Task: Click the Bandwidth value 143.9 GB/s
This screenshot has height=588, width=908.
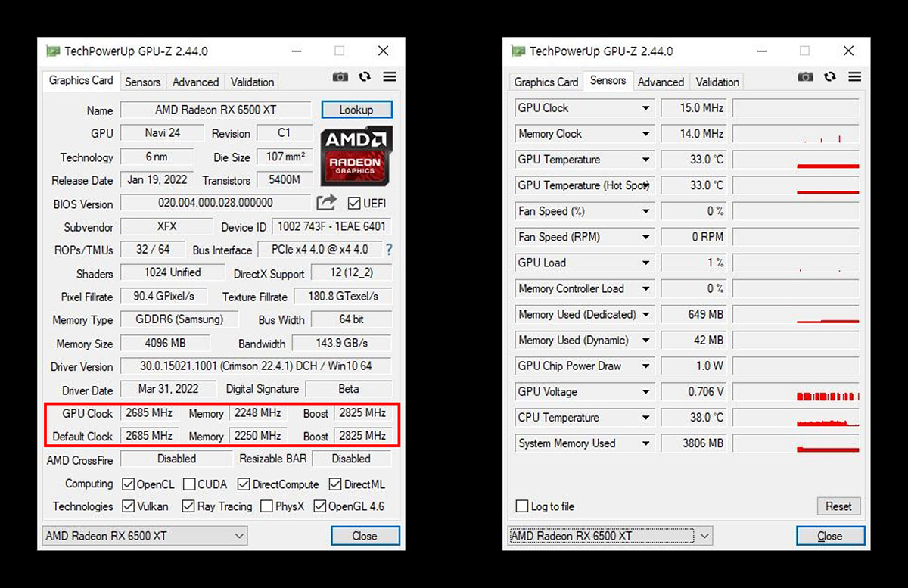Action: pos(341,343)
